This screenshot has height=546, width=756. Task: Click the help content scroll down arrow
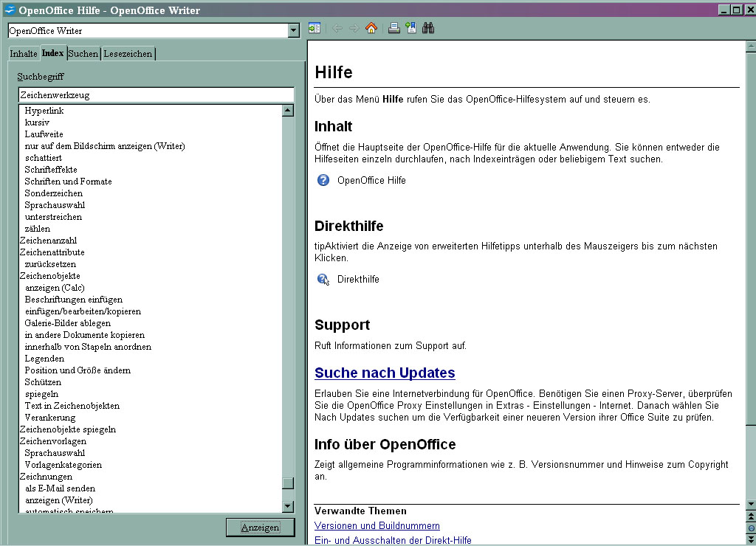[751, 505]
